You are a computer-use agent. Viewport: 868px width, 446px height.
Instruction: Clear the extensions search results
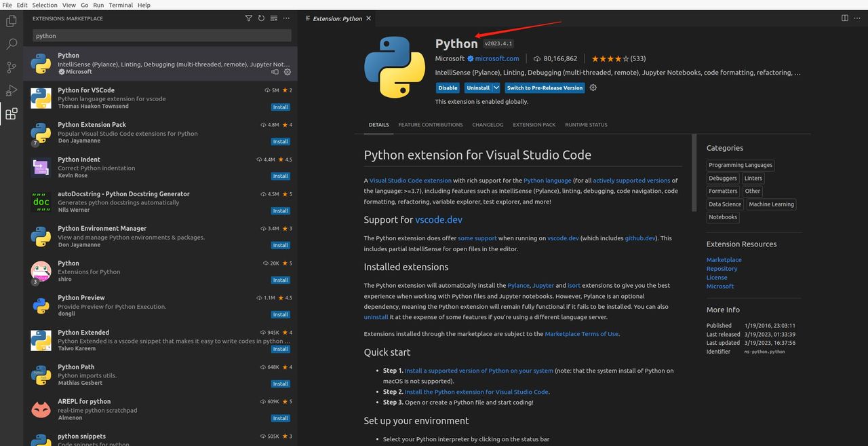[x=273, y=18]
